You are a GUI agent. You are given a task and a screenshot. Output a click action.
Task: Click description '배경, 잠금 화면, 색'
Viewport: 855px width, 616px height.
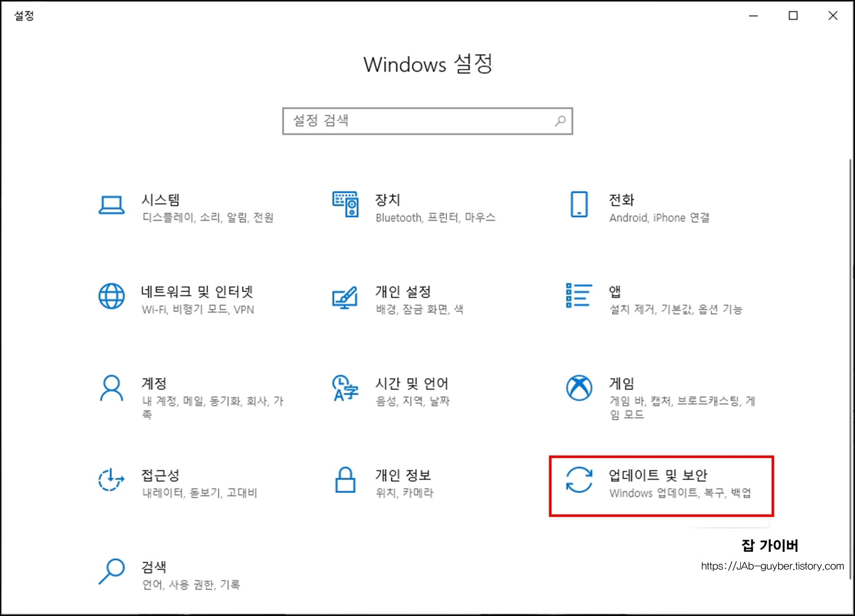point(420,310)
